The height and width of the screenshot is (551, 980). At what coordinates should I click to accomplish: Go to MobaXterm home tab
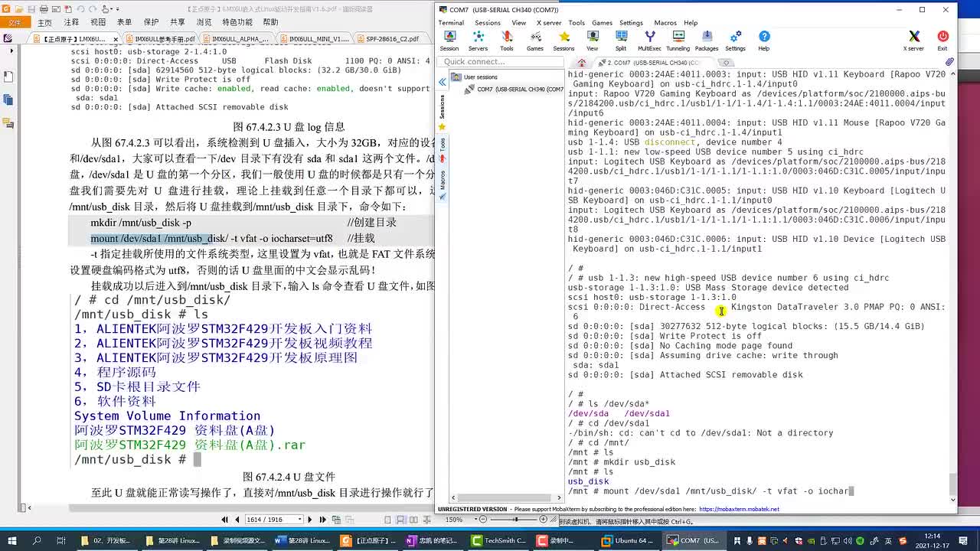click(x=582, y=63)
